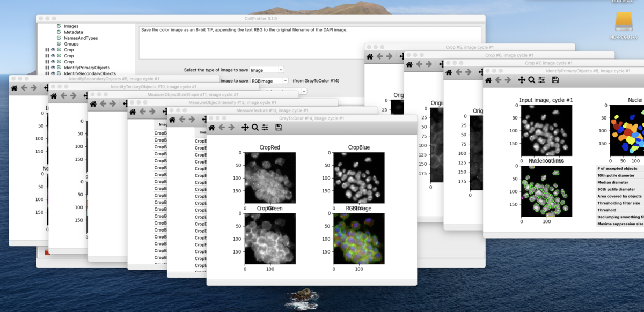Click Forward arrow in MeasureTexture #13 window
This screenshot has height=312, width=644.
pyautogui.click(x=192, y=120)
